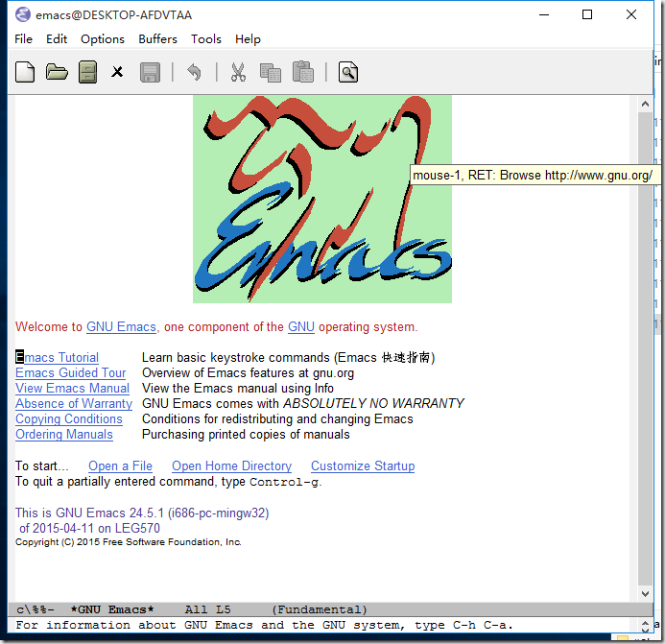
Task: Click the 'Control-g' key text
Action: coord(285,482)
